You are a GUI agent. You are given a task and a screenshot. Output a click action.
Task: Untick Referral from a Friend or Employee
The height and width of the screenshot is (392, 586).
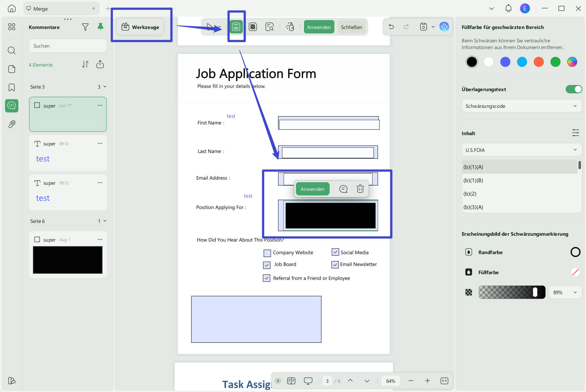coord(267,278)
